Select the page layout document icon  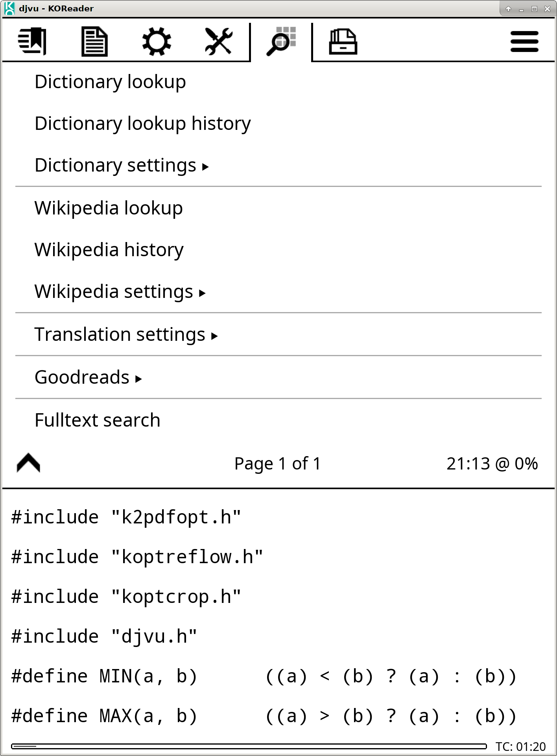tap(94, 41)
